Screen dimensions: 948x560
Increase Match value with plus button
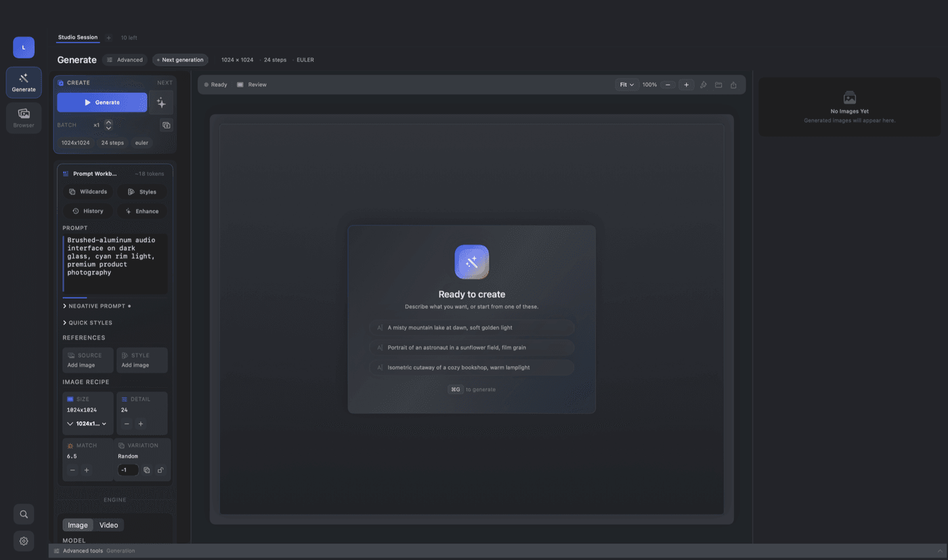click(x=87, y=470)
